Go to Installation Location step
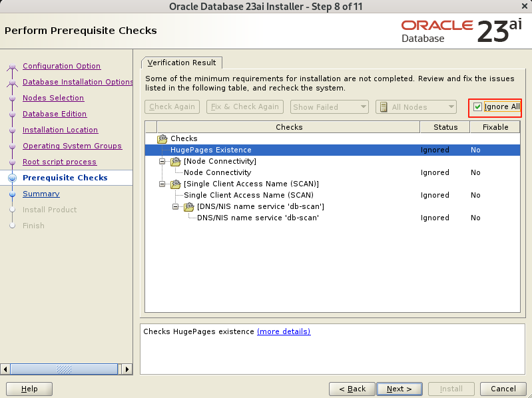The width and height of the screenshot is (532, 398). coord(61,130)
